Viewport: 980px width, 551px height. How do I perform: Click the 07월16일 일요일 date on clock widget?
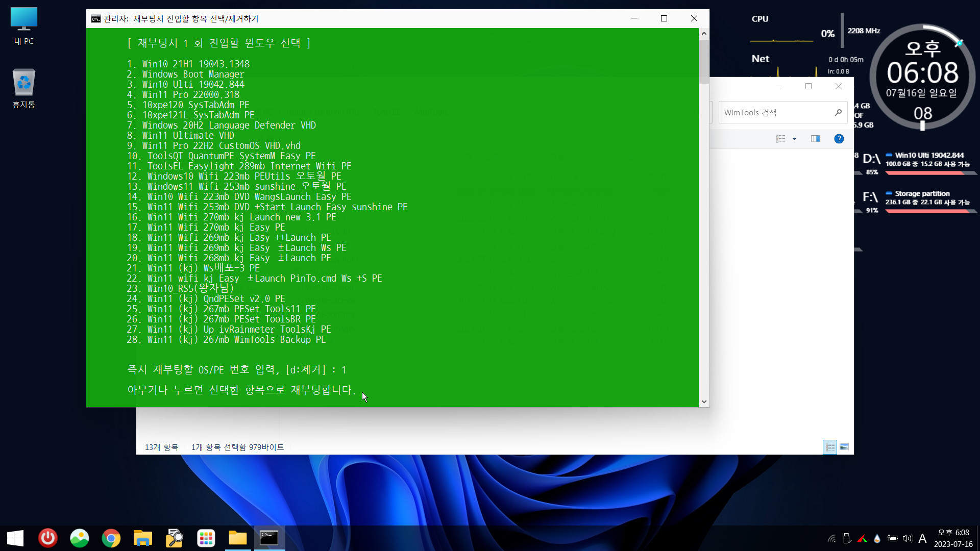(x=921, y=93)
